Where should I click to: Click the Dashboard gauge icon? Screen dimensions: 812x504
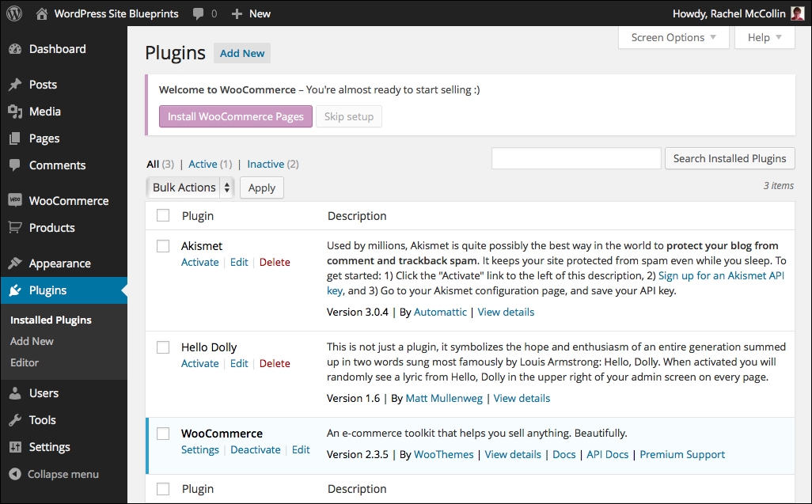(15, 49)
